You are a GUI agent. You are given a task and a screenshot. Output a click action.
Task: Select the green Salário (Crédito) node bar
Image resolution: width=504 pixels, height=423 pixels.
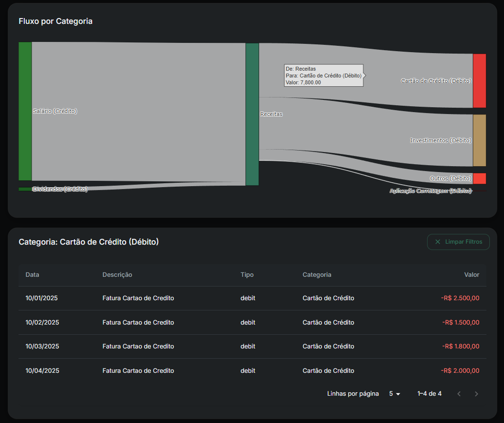click(x=25, y=111)
